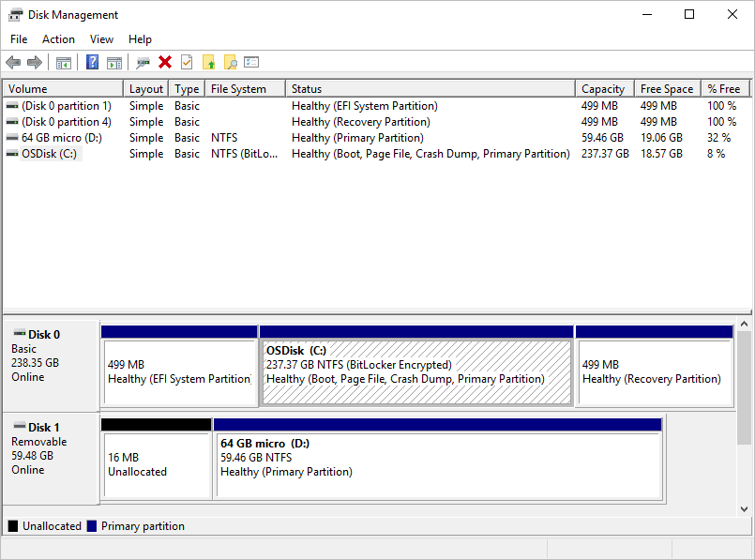755x560 pixels.
Task: Toggle the Show/Hide Action Pane icon
Action: [114, 62]
